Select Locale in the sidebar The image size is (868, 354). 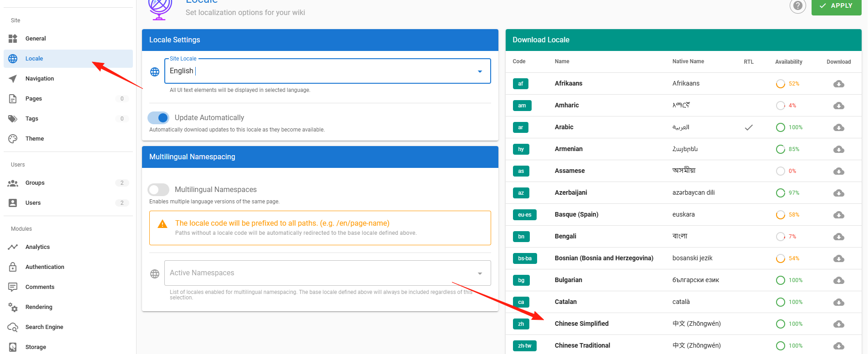pyautogui.click(x=68, y=59)
